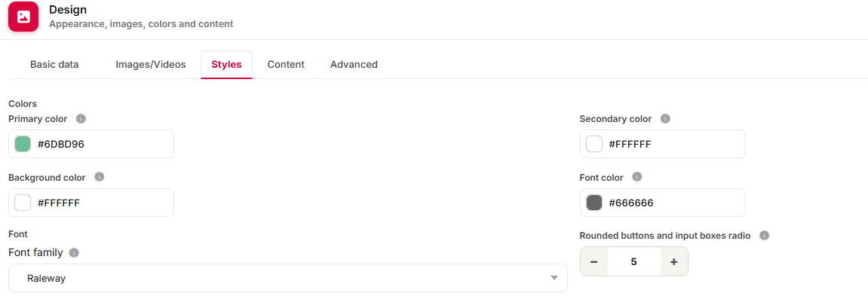Decrease radius with the minus button

594,261
